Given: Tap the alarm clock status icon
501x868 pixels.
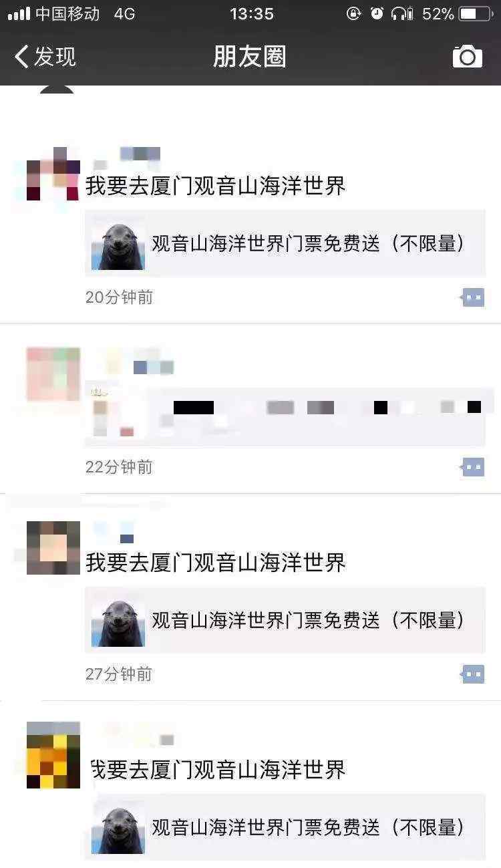Looking at the screenshot, I should 377,13.
